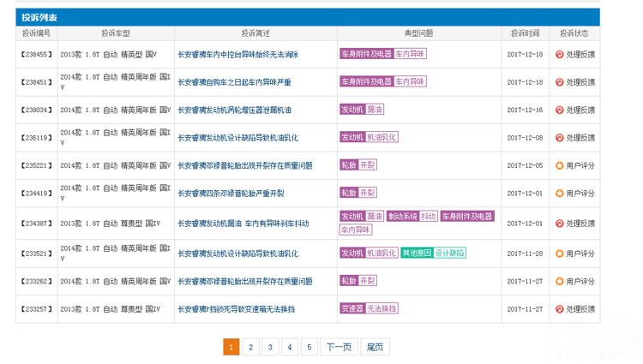The image size is (643, 364).
Task: Click 开裂 tag in row 234419
Action: tap(368, 193)
